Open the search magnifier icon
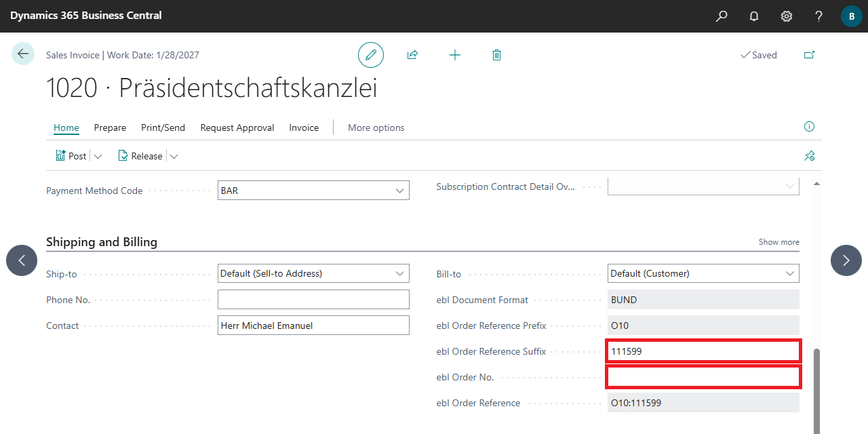 [x=722, y=16]
